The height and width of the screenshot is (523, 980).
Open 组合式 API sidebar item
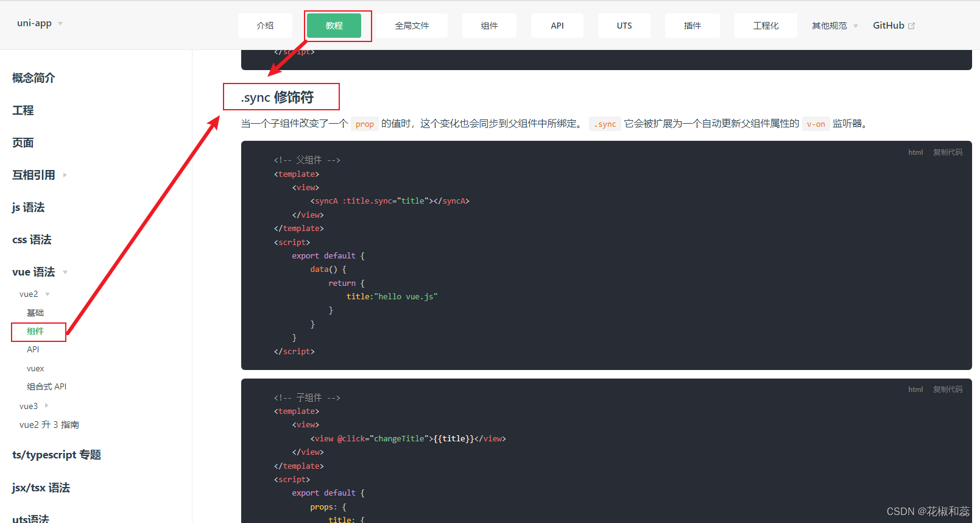click(47, 386)
